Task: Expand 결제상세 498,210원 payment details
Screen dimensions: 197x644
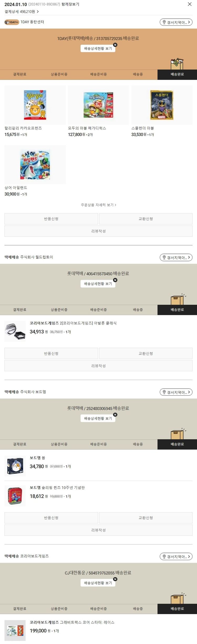Action: click(22, 12)
